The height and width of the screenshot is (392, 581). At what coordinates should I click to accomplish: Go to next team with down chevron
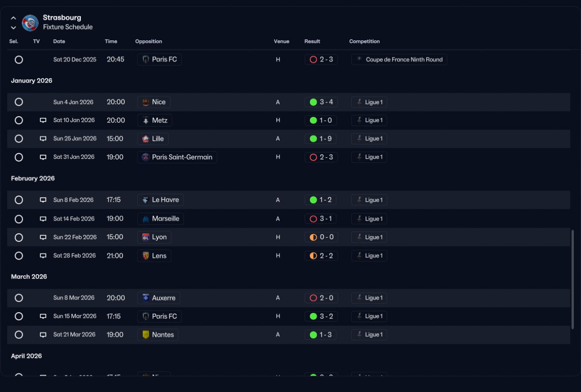tap(13, 28)
